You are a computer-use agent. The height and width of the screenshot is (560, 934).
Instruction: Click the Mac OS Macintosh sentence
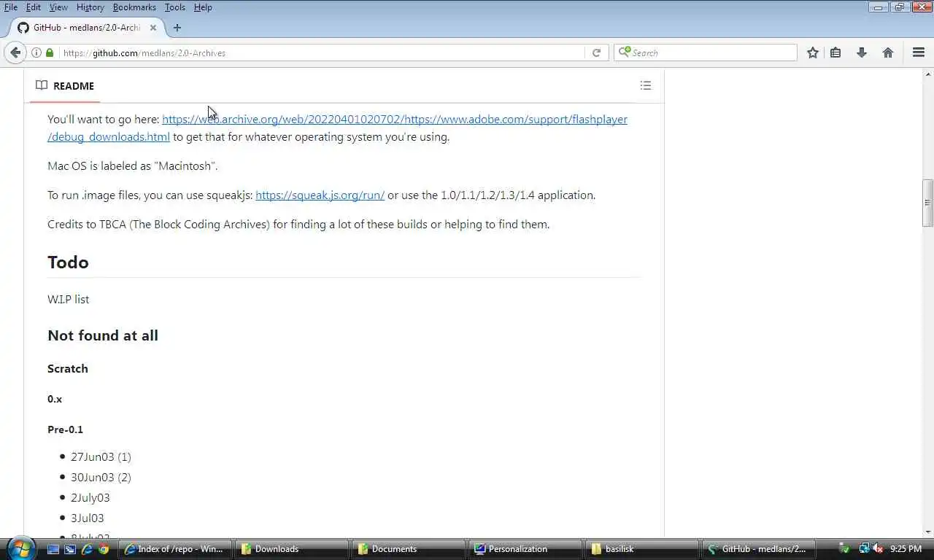[133, 166]
